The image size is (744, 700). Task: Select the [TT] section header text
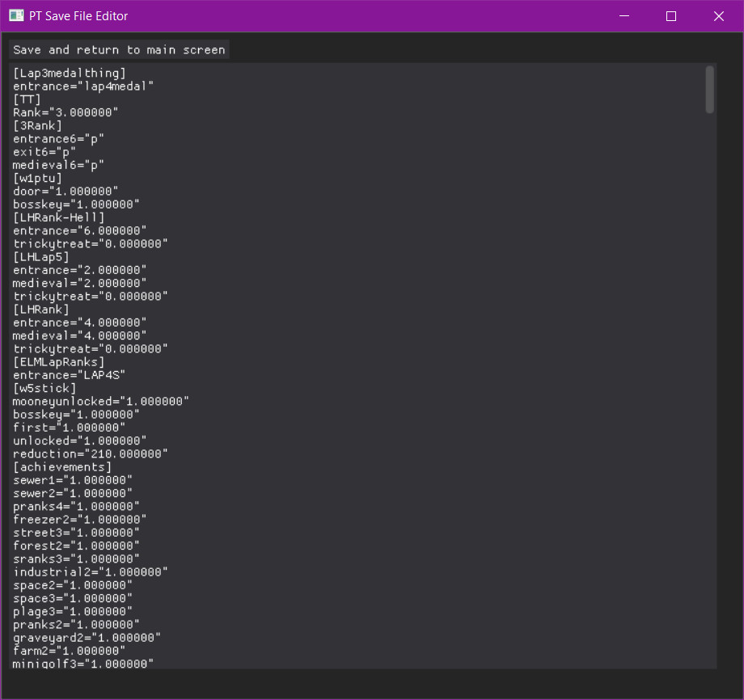pos(24,99)
